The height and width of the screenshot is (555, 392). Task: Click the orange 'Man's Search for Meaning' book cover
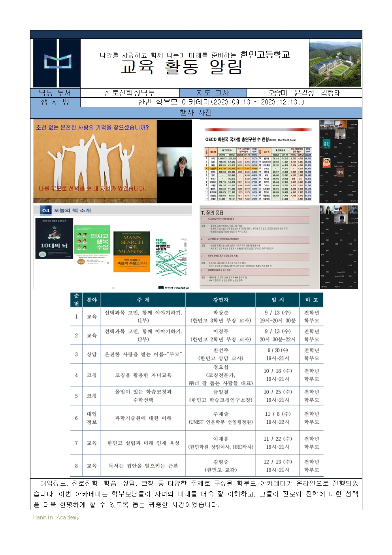pos(132,251)
